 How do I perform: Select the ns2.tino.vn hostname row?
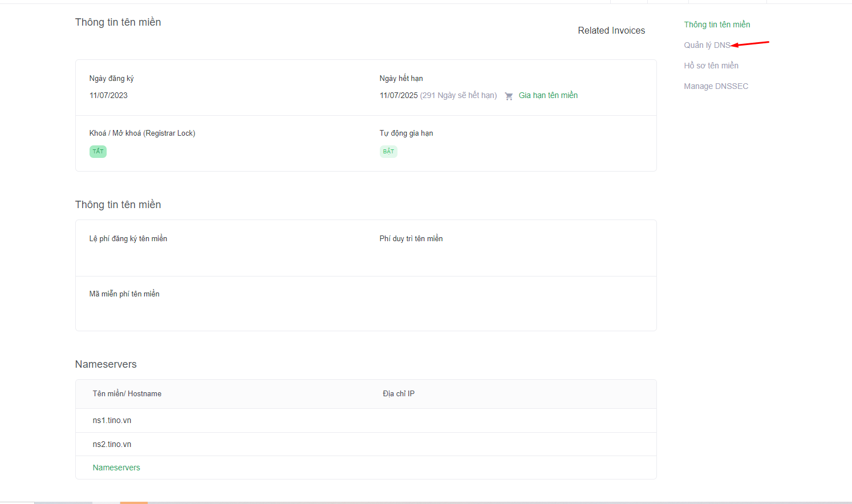(x=366, y=444)
